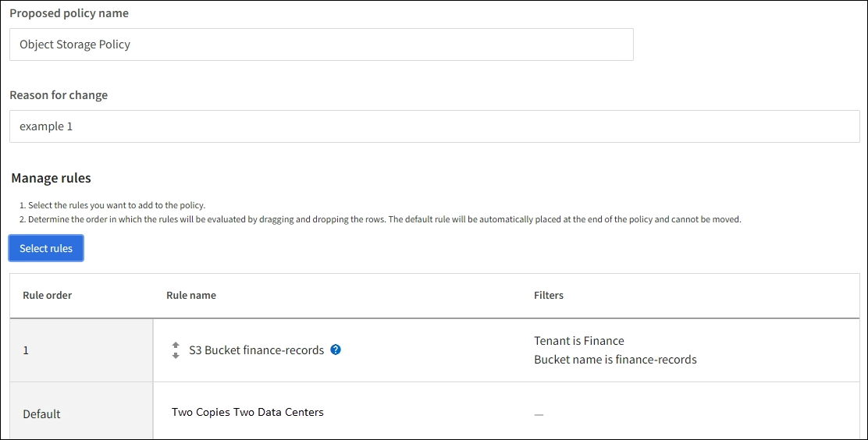Image resolution: width=868 pixels, height=440 pixels.
Task: Click rule order cell numbered 1
Action: click(26, 350)
